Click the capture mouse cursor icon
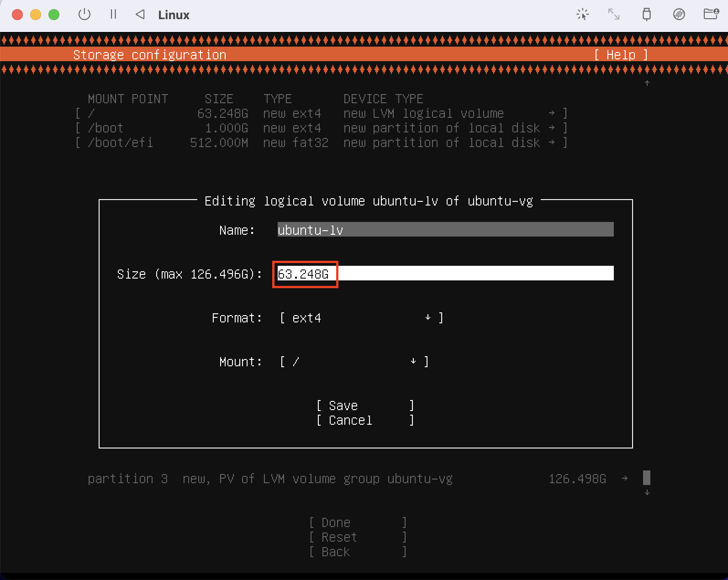Viewport: 728px width, 580px height. click(582, 15)
